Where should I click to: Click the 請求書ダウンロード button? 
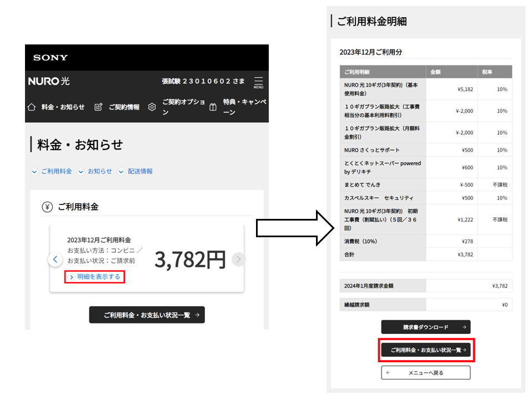coord(425,327)
